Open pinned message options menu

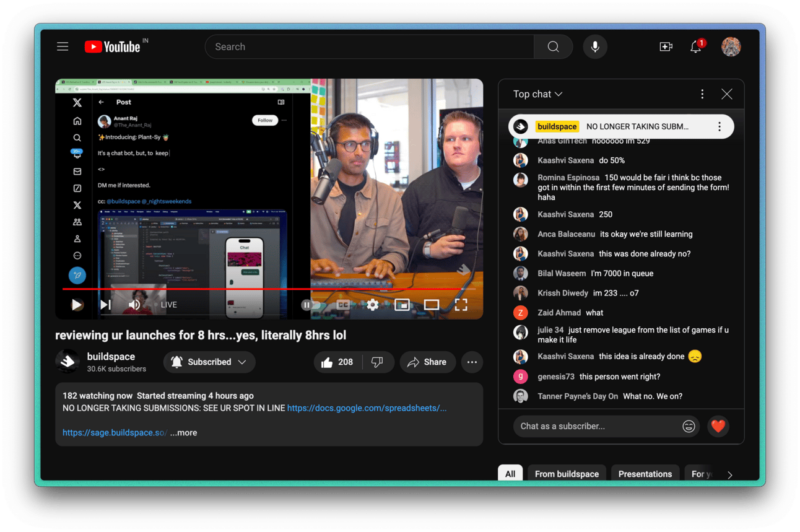[719, 126]
